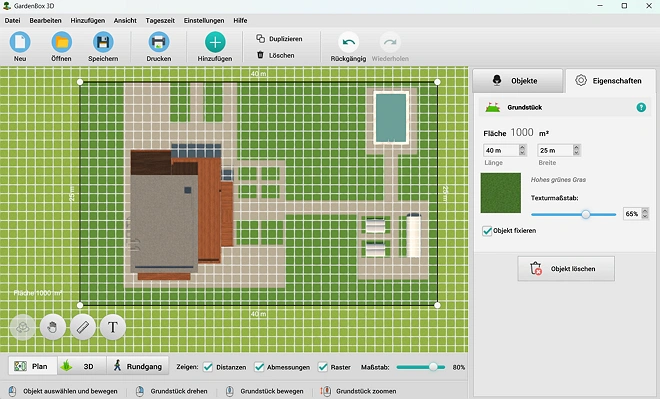Select the text T tool

coord(113,327)
